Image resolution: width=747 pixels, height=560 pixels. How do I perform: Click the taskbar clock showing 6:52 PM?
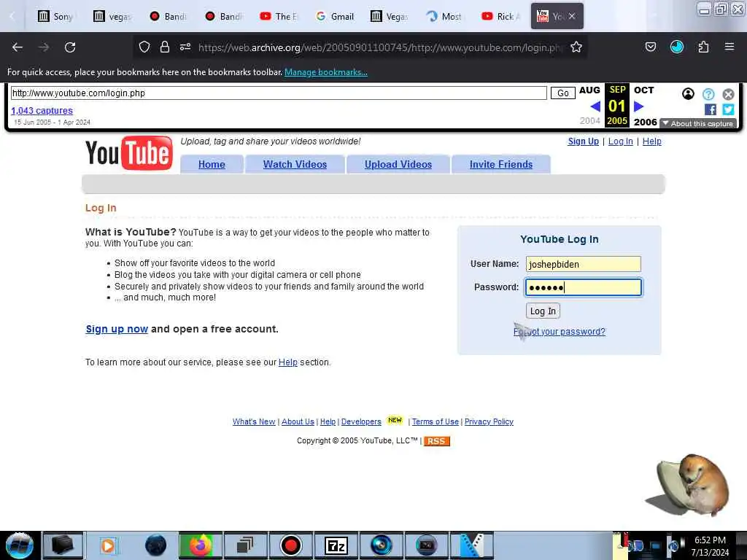[710, 546]
